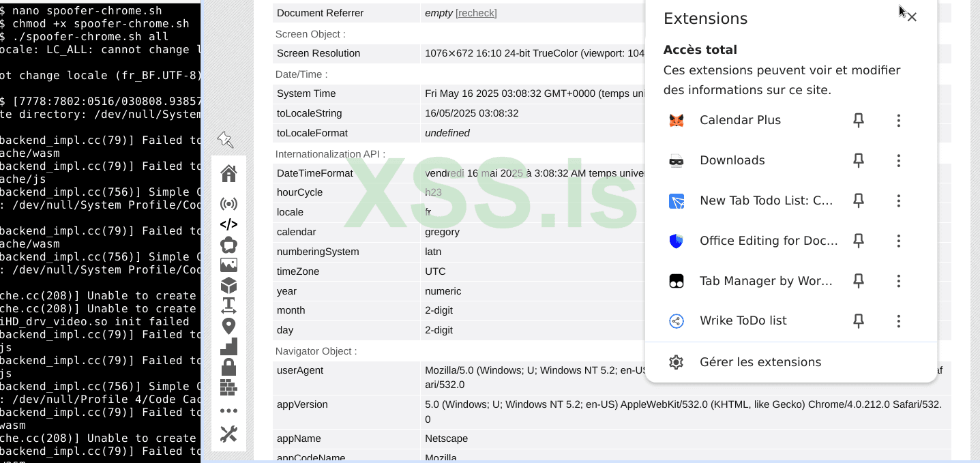The width and height of the screenshot is (980, 463).
Task: Open the WebGL cube panel icon
Action: [228, 285]
